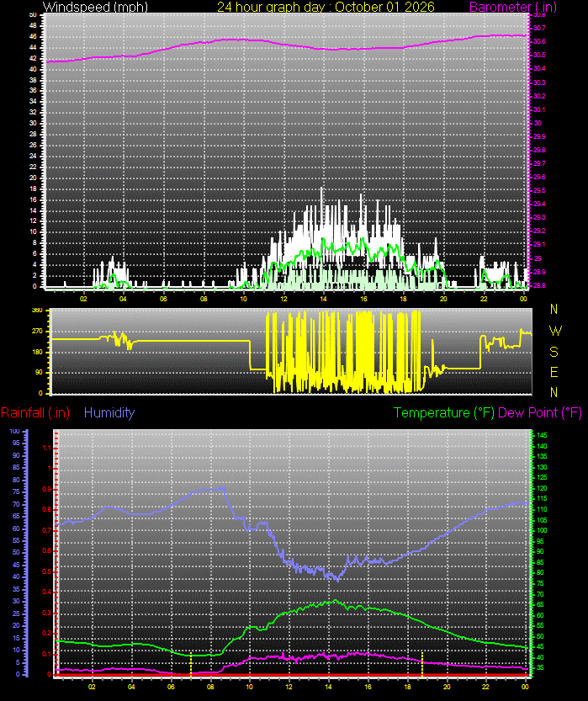Click the yellow dashed marker near hour 07
The height and width of the screenshot is (701, 588).
191,664
